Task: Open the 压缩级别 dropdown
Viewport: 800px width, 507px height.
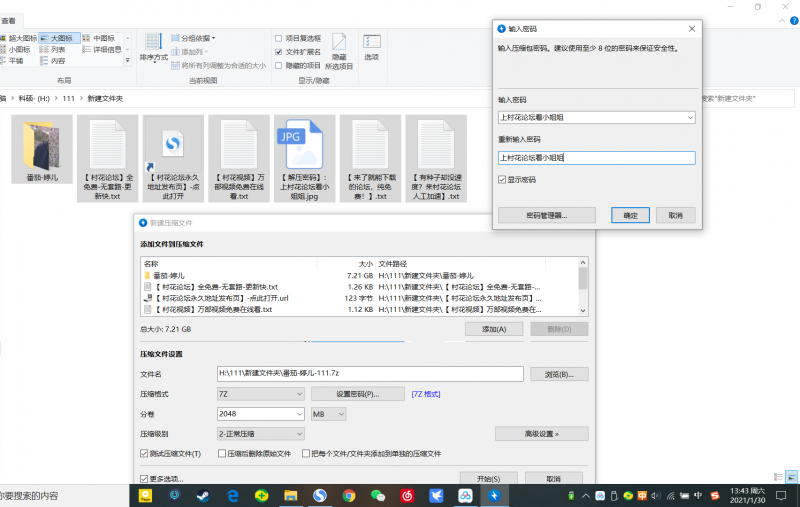Action: coord(260,433)
